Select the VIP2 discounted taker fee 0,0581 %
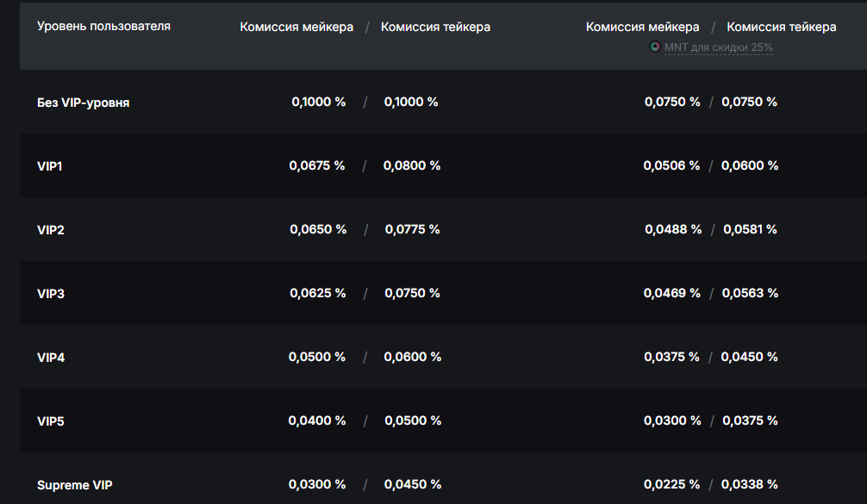 [750, 229]
